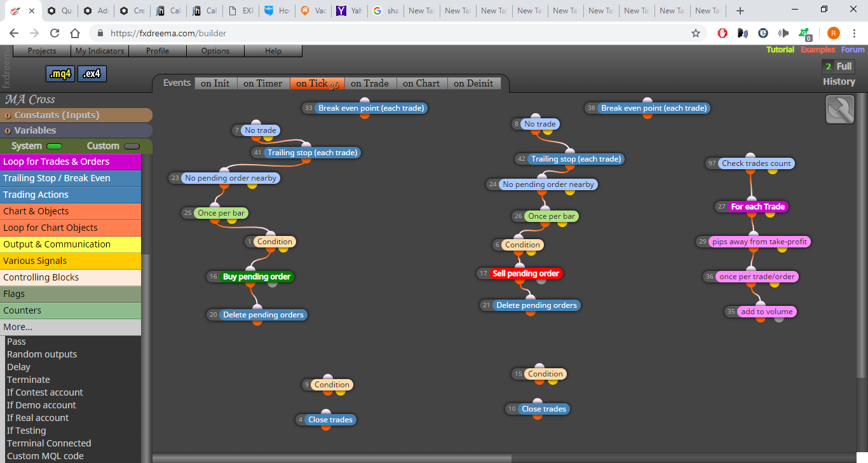Screen dimensions: 868x463
Task: Expand the Variables section
Action: (76, 130)
